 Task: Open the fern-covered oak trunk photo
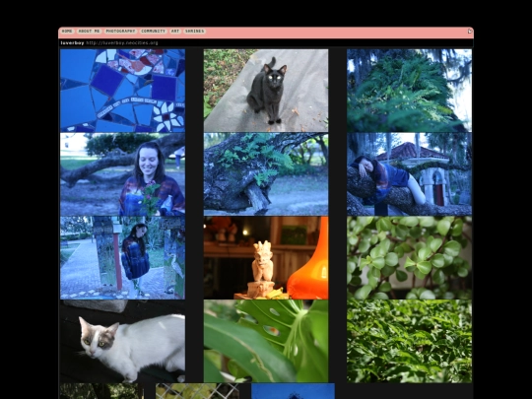pos(266,174)
